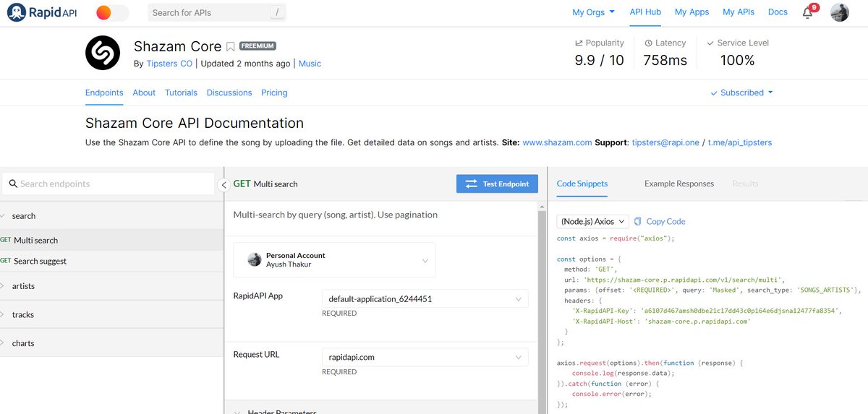Screen dimensions: 868x414
Task: Click into Search endpoints field
Action: pyautogui.click(x=109, y=184)
